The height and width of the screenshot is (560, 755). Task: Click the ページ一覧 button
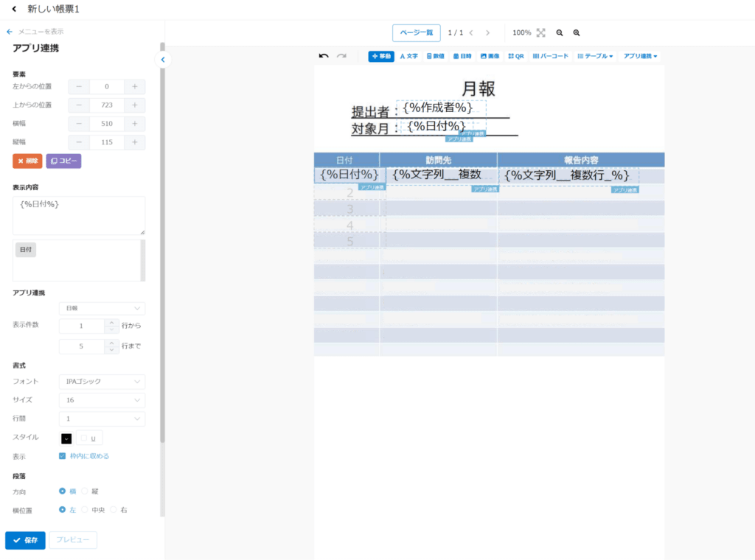[x=416, y=33]
